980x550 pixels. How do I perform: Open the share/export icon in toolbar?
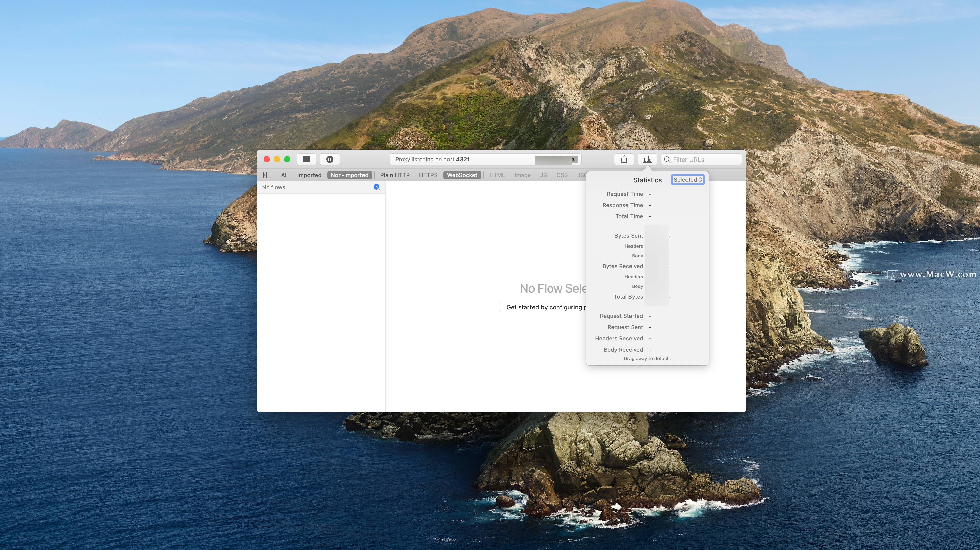(624, 159)
